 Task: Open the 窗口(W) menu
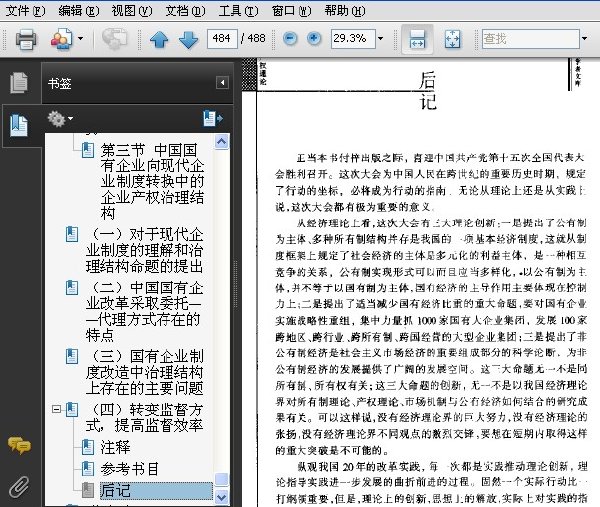pos(292,11)
